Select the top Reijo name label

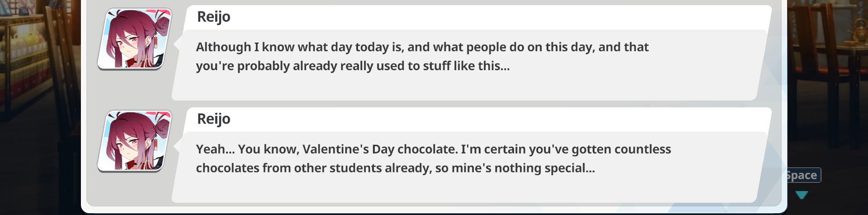click(x=213, y=17)
